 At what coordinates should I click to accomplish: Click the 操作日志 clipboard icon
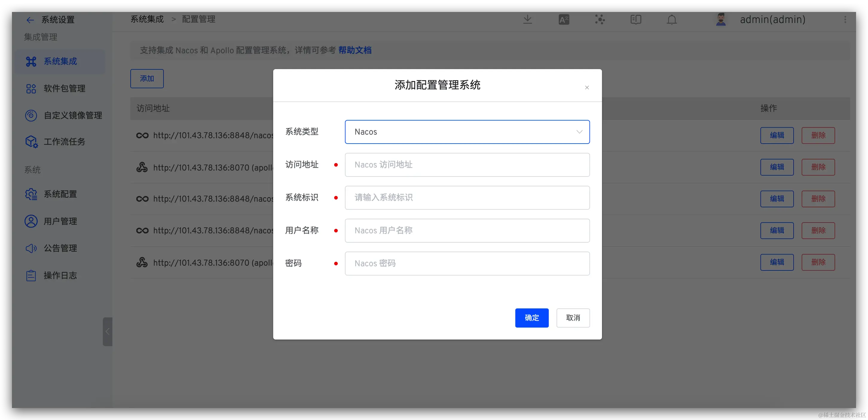coord(31,276)
